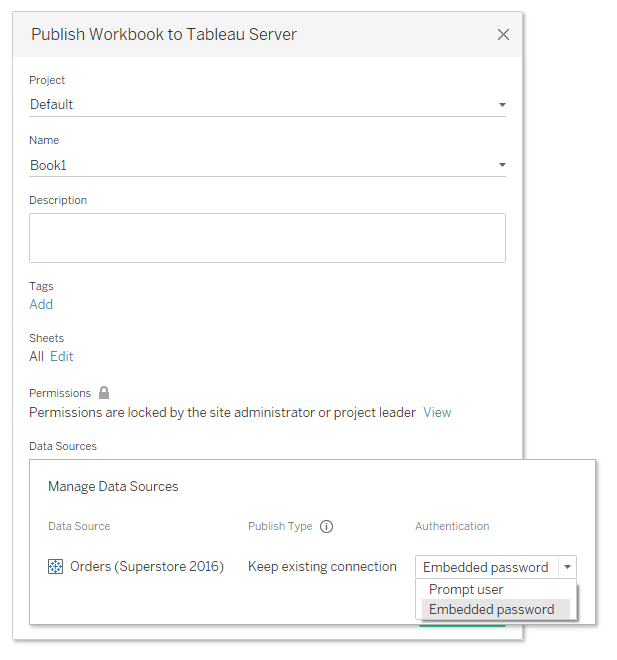The height and width of the screenshot is (660, 617).
Task: Select Orders (Superstore 2016) data source name
Action: pyautogui.click(x=147, y=567)
